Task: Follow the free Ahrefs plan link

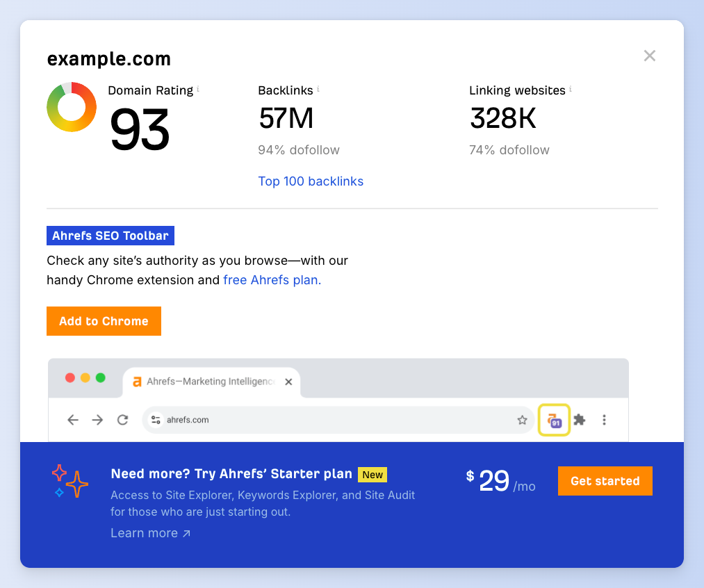Action: pos(272,280)
